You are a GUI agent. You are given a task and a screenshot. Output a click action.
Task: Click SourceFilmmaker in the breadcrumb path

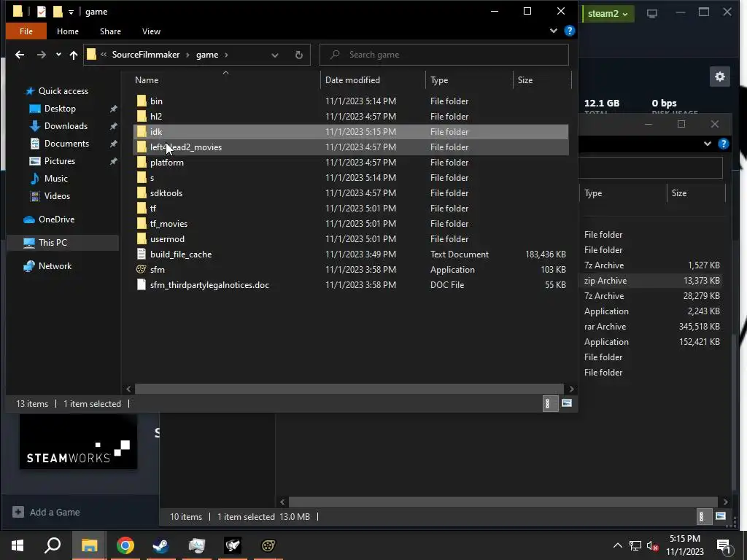tap(146, 55)
